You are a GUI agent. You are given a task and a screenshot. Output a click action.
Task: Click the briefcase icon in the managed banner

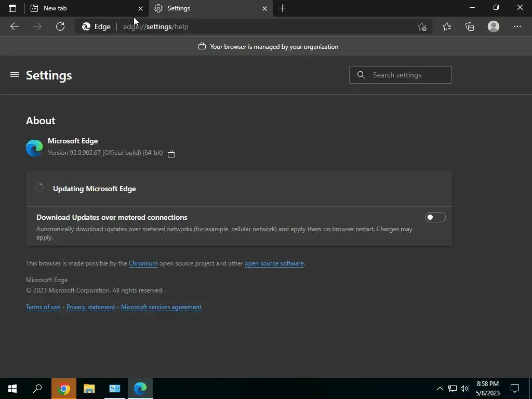pos(202,46)
